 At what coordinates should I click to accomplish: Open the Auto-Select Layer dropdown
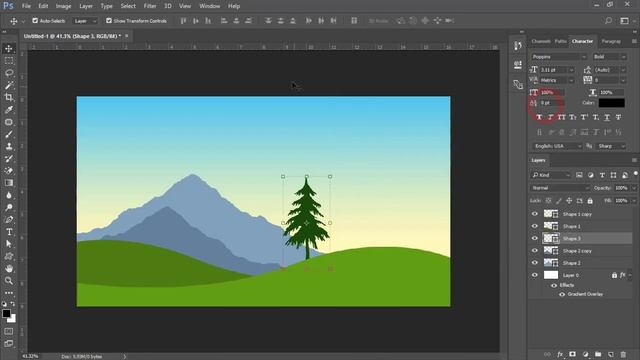[x=85, y=21]
